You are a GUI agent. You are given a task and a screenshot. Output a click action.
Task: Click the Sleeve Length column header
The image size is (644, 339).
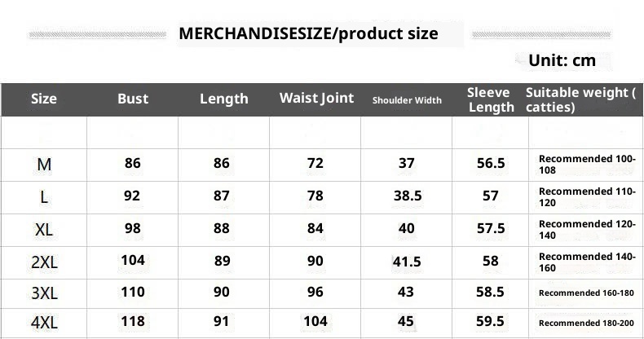pos(490,99)
